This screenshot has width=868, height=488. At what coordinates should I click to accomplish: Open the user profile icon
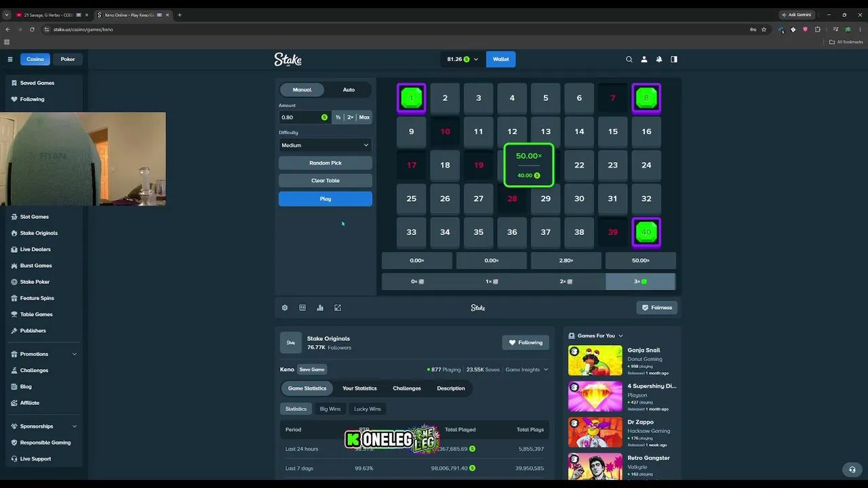click(x=644, y=59)
